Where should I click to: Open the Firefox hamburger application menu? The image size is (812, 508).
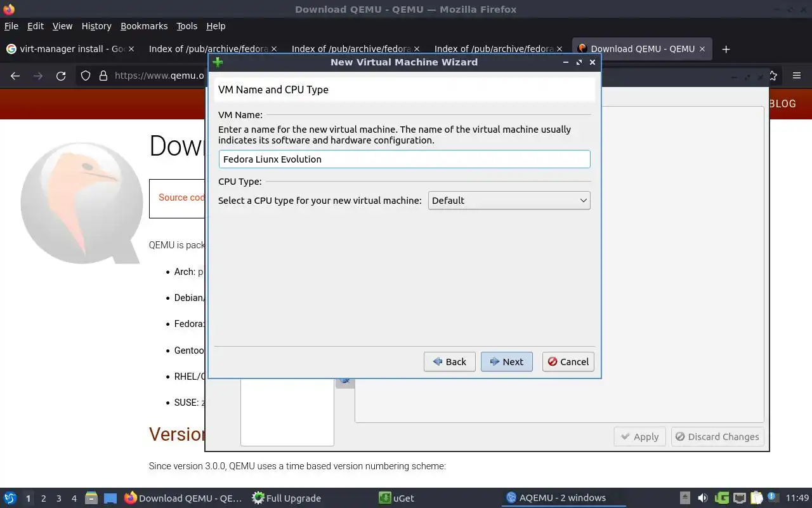tap(797, 76)
